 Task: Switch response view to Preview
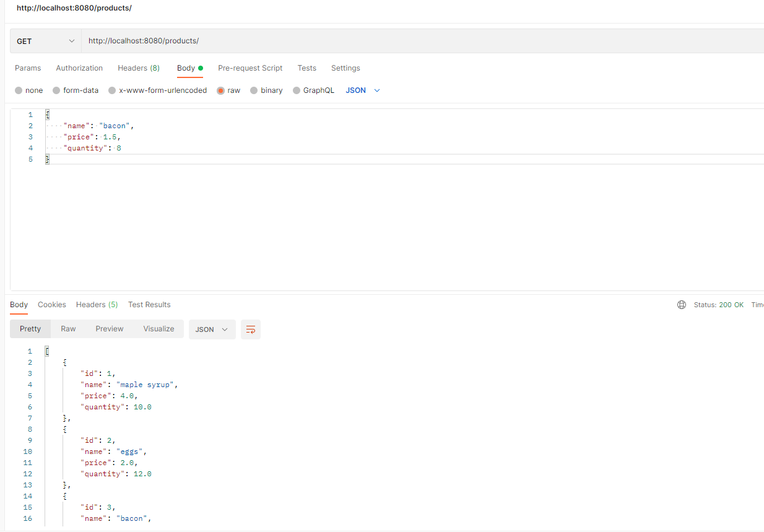click(x=110, y=329)
